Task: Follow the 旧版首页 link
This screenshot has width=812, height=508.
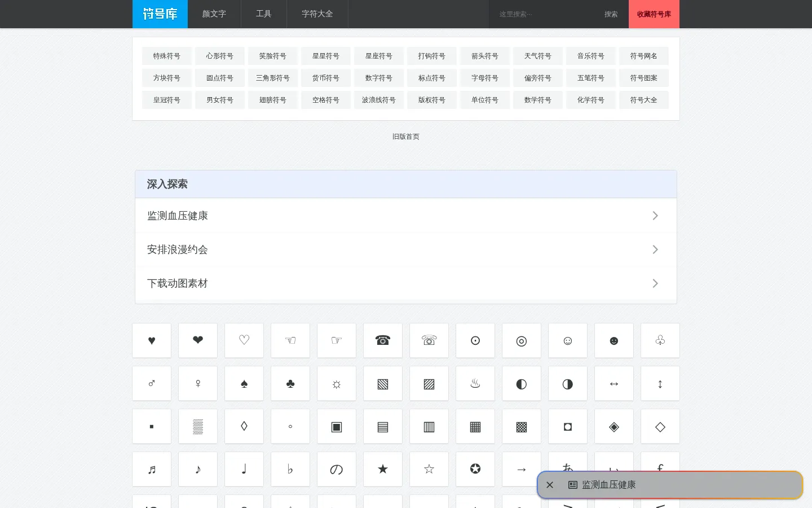Action: click(406, 137)
